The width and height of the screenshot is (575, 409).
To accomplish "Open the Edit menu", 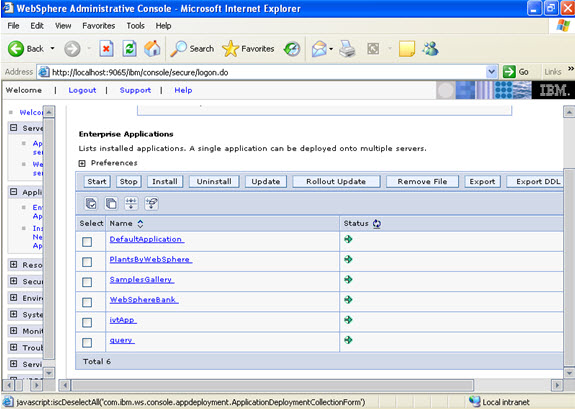I will [x=37, y=26].
